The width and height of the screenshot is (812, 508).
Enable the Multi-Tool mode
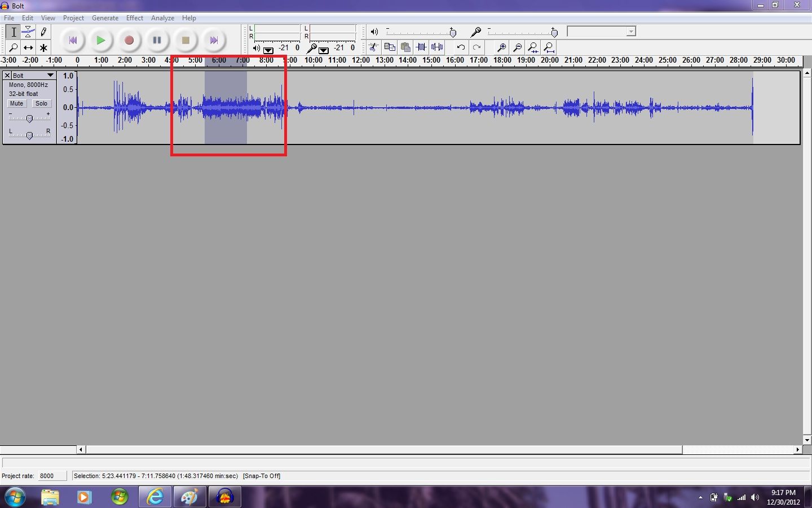click(43, 48)
